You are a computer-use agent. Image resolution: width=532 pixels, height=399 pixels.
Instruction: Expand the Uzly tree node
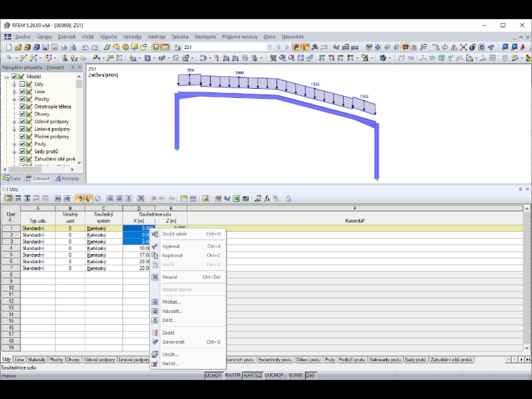point(14,84)
